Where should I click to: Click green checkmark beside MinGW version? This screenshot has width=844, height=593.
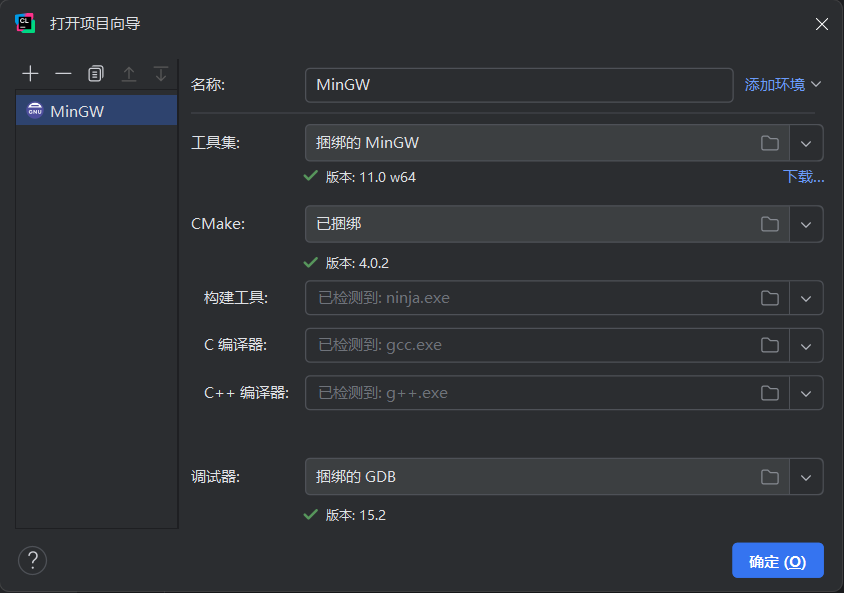pos(311,176)
